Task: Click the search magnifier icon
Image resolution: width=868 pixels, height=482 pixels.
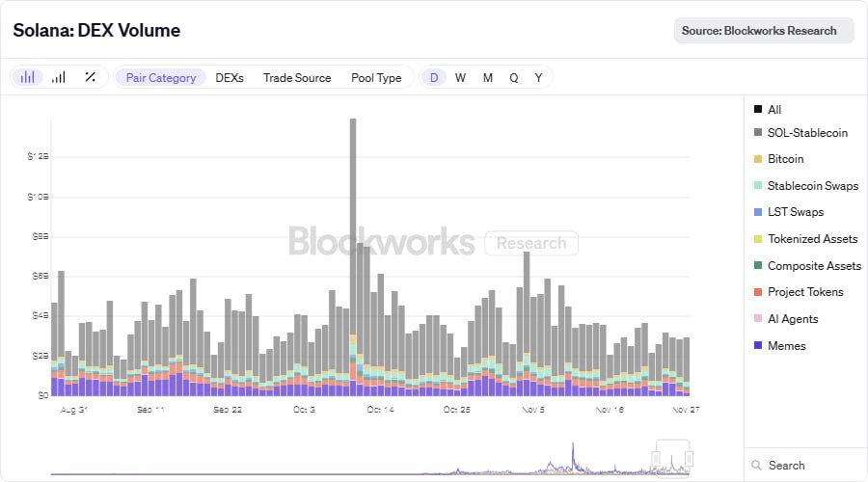Action: tap(757, 466)
